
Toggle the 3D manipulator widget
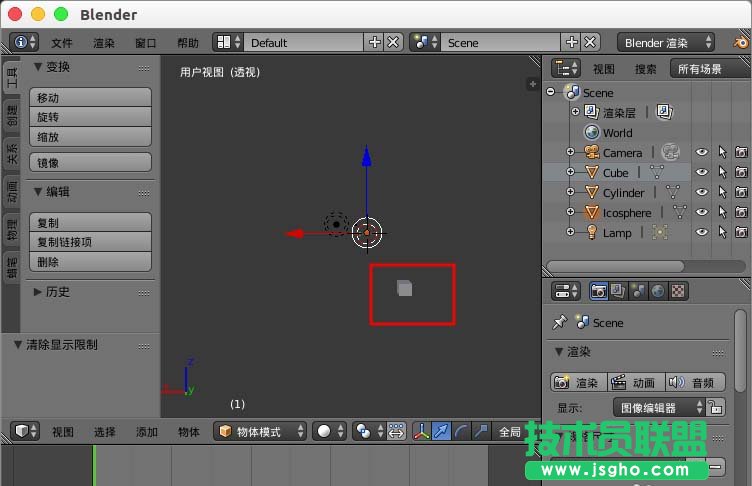[x=422, y=431]
